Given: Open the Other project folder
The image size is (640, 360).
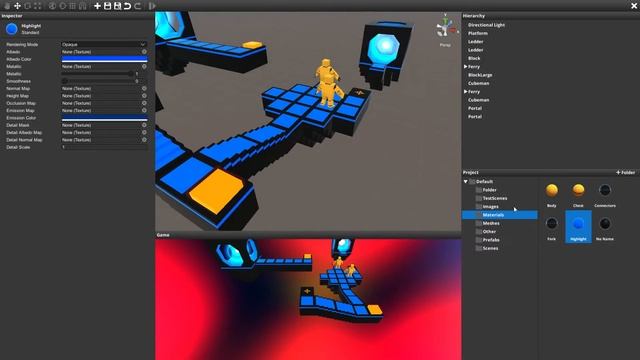Looking at the screenshot, I should tap(489, 232).
